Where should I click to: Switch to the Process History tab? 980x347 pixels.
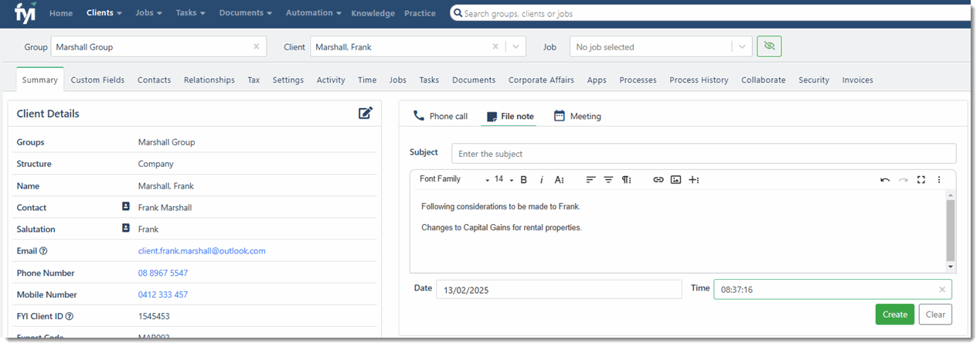coord(699,80)
